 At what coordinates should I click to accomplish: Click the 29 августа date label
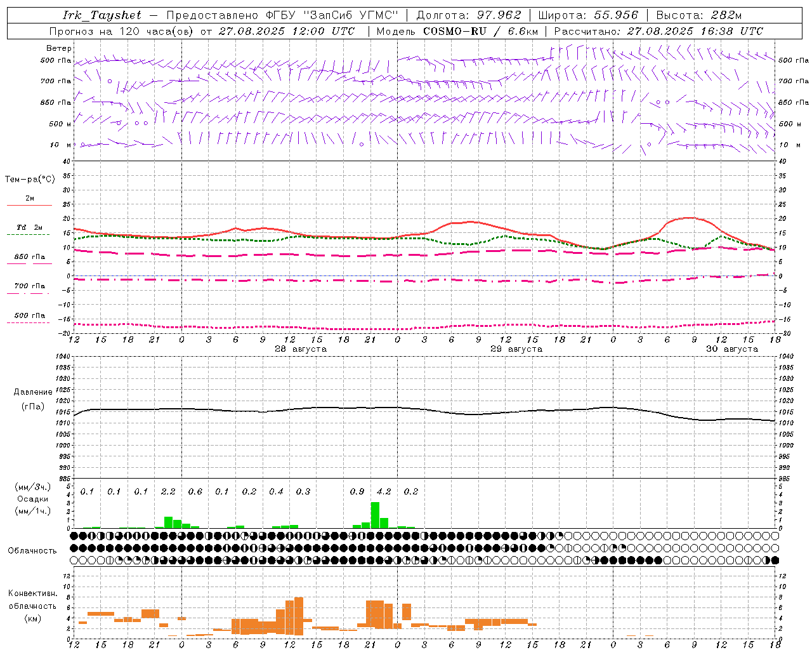tap(516, 349)
